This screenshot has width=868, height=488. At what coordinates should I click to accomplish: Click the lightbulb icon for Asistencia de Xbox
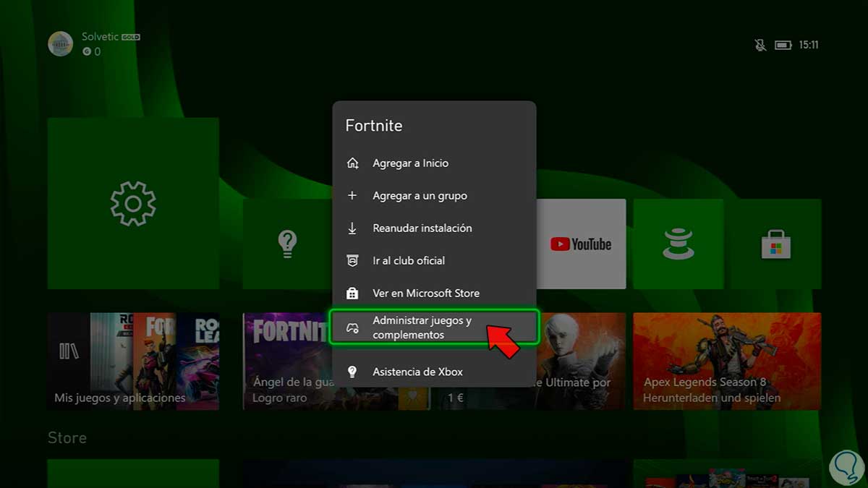click(352, 372)
